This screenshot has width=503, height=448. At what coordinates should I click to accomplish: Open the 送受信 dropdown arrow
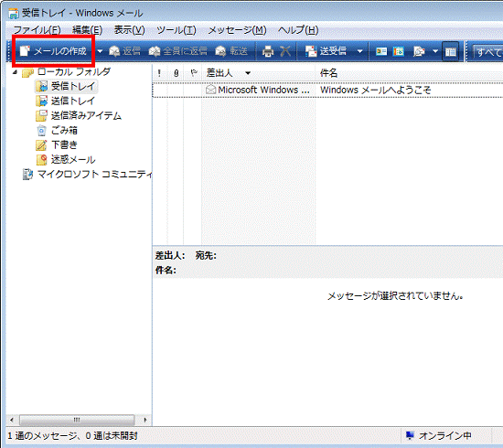point(360,51)
